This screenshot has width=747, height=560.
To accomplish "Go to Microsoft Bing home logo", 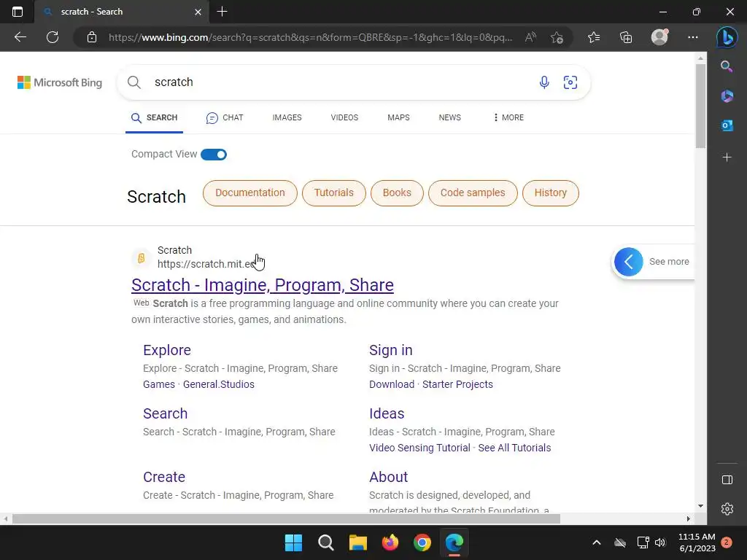I will [x=60, y=82].
